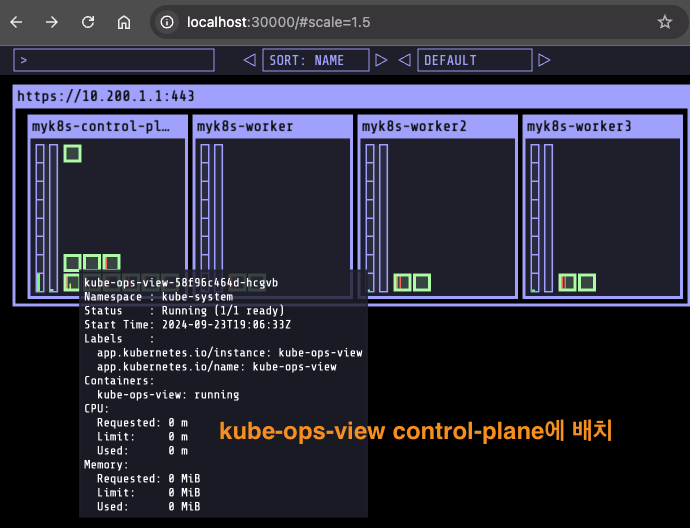Click CPU usage bar of myk8s-worker3
This screenshot has width=690, height=528.
point(535,218)
